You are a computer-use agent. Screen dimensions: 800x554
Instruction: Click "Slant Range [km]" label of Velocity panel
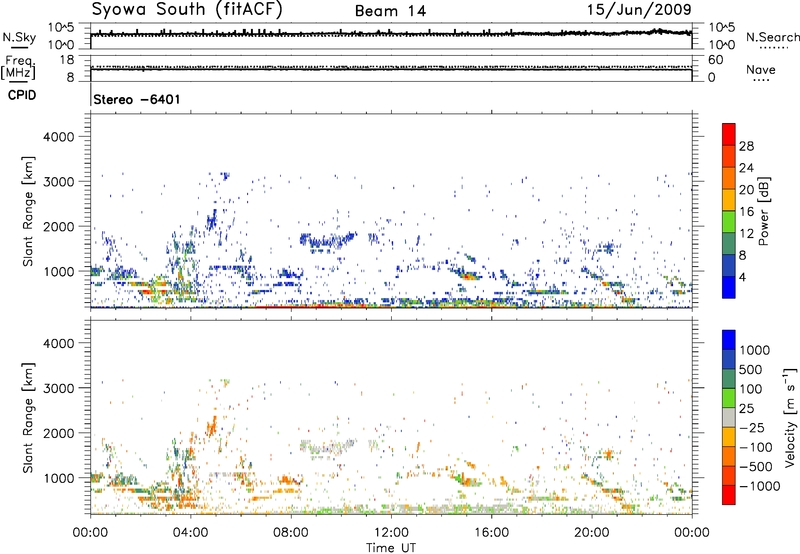pos(28,417)
